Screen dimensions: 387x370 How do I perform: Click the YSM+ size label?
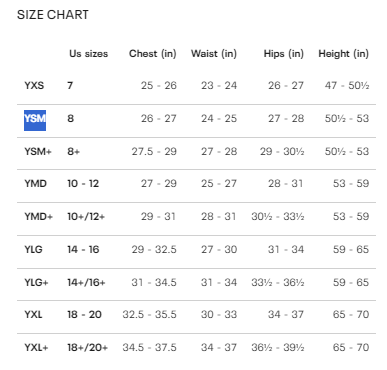click(x=38, y=152)
